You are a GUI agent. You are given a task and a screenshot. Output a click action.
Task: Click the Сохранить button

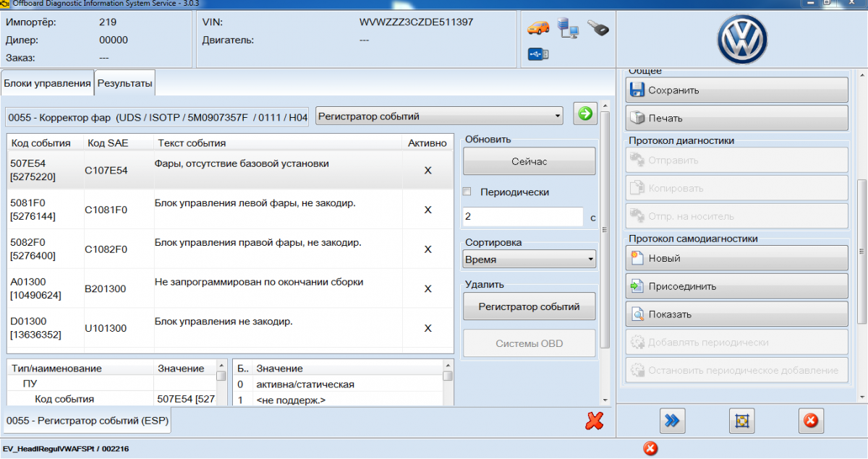[x=736, y=90]
